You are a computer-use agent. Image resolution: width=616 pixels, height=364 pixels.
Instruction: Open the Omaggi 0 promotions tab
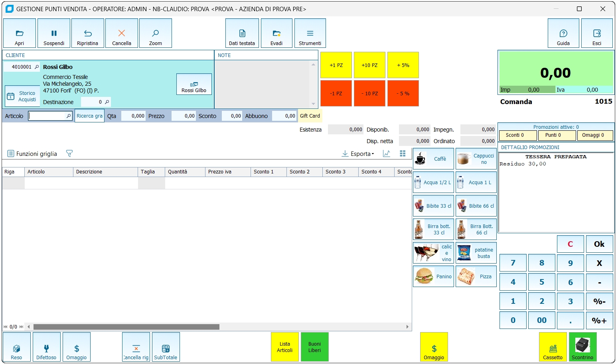tap(595, 136)
